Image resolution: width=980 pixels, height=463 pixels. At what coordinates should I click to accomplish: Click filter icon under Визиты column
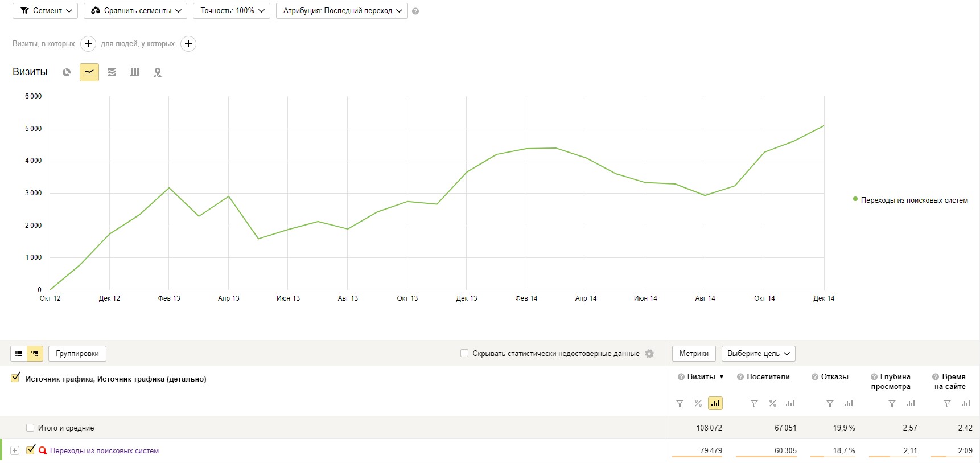click(680, 404)
